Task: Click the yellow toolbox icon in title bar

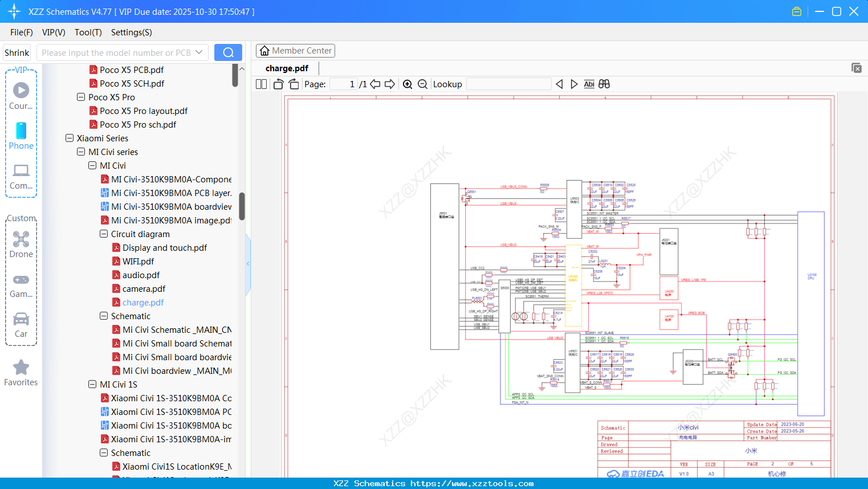Action: click(797, 11)
